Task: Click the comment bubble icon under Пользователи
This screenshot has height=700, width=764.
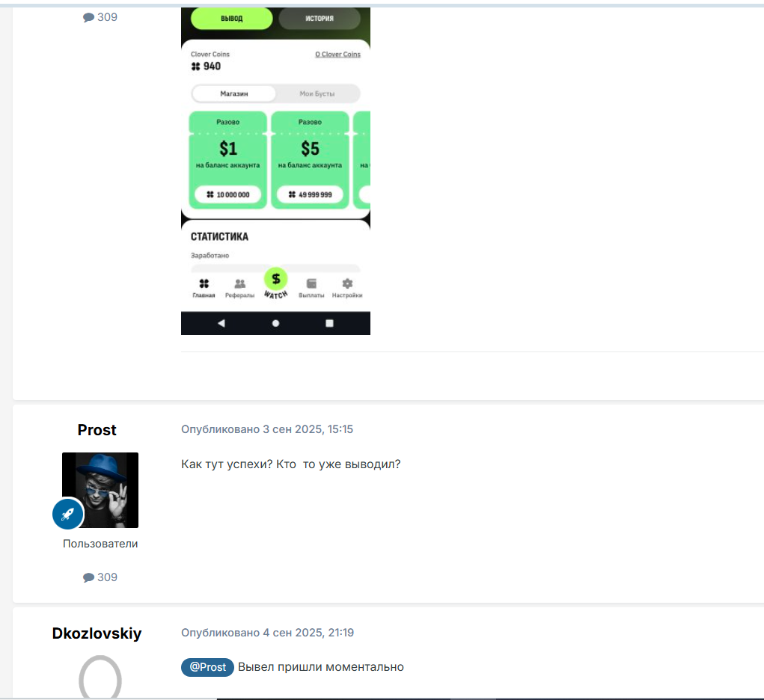Action: pos(89,577)
